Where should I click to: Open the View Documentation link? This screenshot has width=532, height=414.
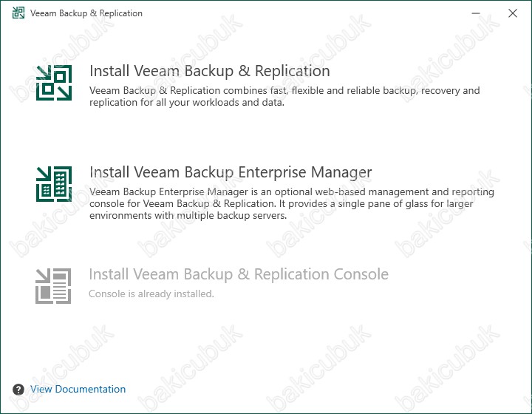78,389
